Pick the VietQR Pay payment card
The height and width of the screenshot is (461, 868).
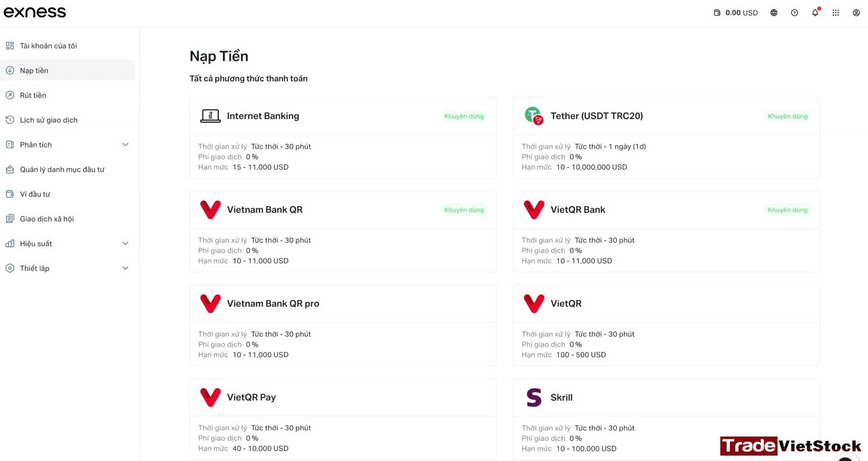pos(343,419)
